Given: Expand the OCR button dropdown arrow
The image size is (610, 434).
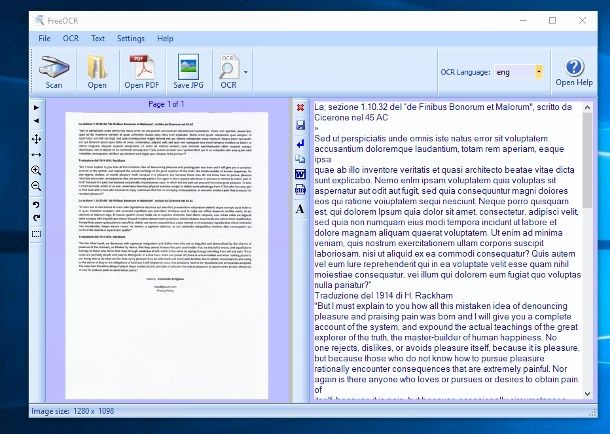Looking at the screenshot, I should coord(245,72).
